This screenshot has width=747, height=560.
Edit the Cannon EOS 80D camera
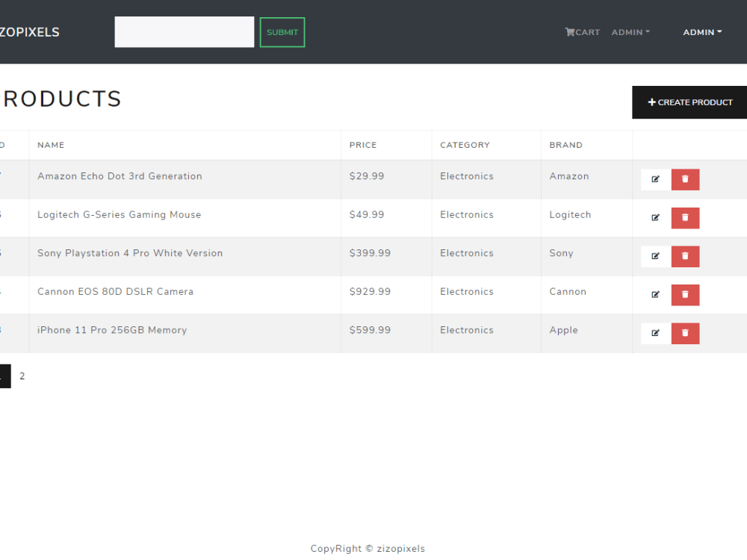[656, 295]
